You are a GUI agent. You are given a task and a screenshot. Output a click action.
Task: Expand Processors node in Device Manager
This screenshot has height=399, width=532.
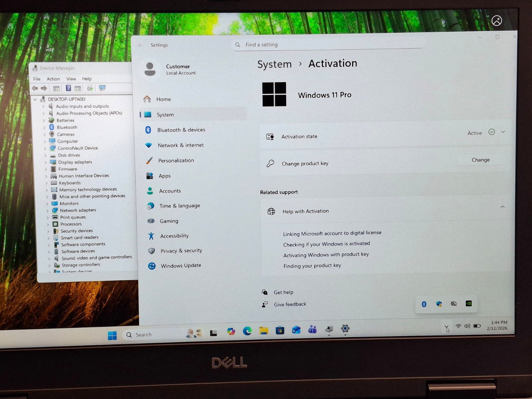[x=48, y=224]
